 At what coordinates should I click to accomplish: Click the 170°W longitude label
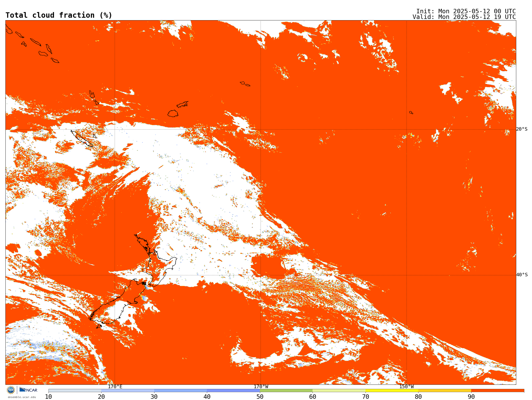tap(261, 386)
